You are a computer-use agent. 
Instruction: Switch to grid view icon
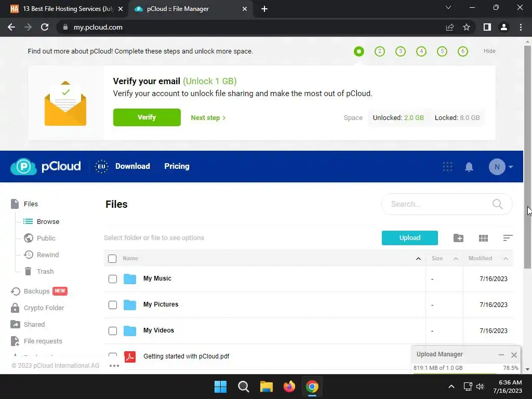pyautogui.click(x=483, y=238)
